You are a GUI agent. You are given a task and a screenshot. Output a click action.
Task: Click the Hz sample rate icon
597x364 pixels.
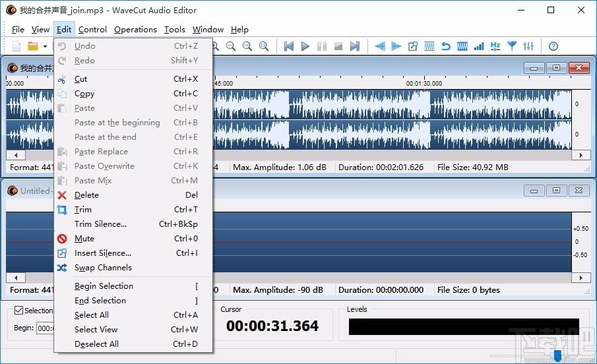(495, 46)
